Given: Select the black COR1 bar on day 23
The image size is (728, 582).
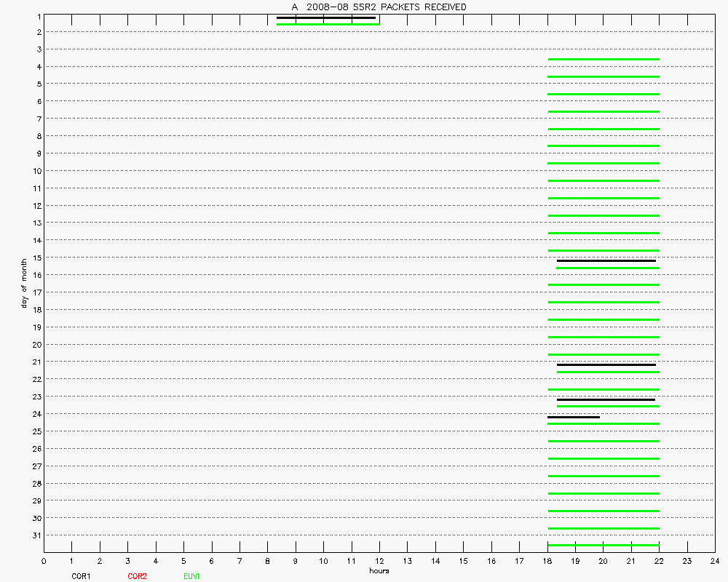Looking at the screenshot, I should click(606, 399).
